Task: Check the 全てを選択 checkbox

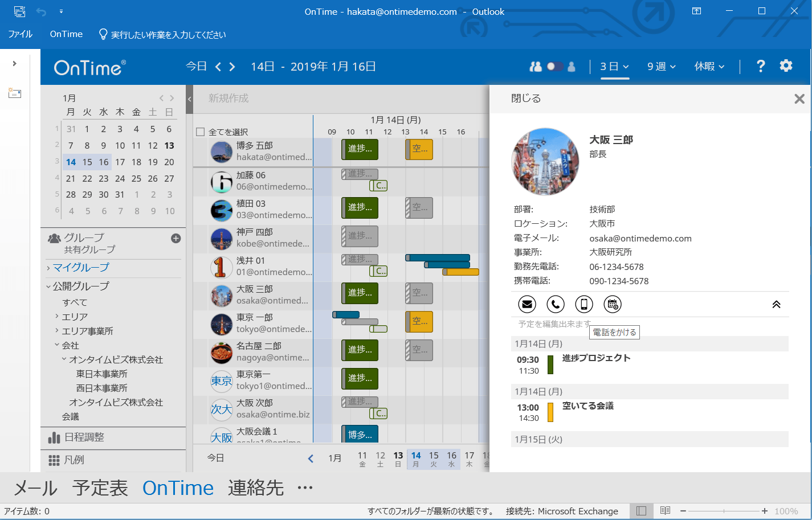Action: point(200,132)
